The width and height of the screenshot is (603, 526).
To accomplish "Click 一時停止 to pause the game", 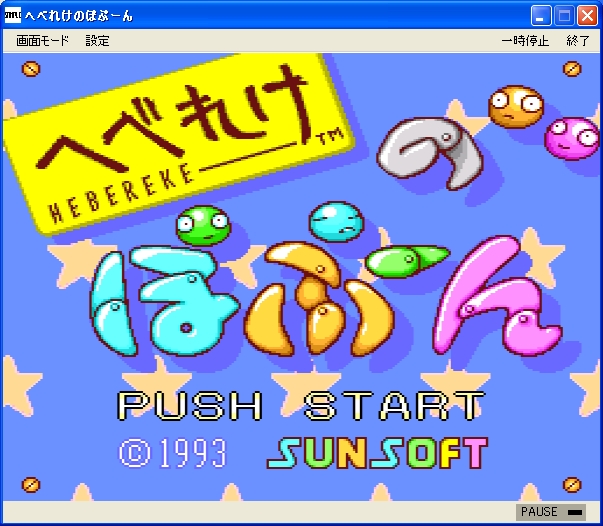I will point(525,40).
